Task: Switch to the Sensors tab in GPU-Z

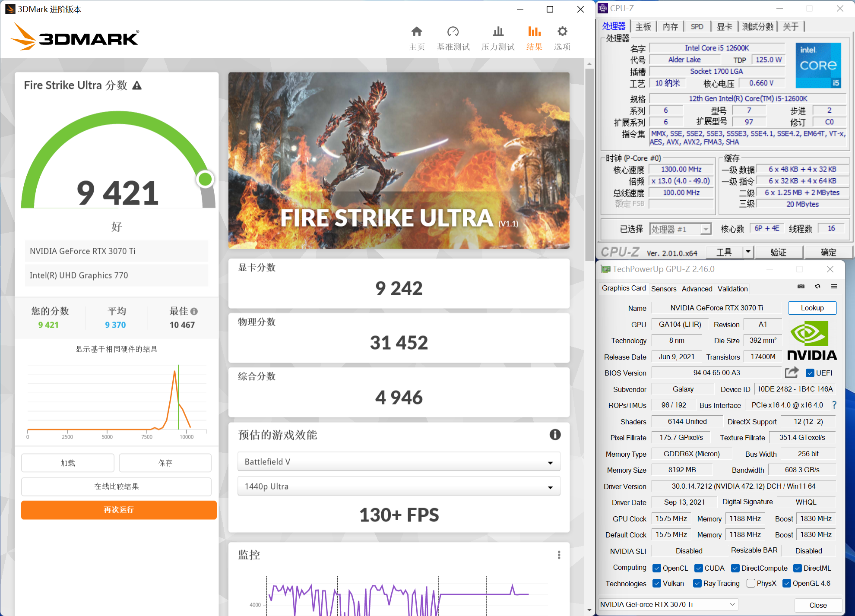Action: pyautogui.click(x=663, y=289)
